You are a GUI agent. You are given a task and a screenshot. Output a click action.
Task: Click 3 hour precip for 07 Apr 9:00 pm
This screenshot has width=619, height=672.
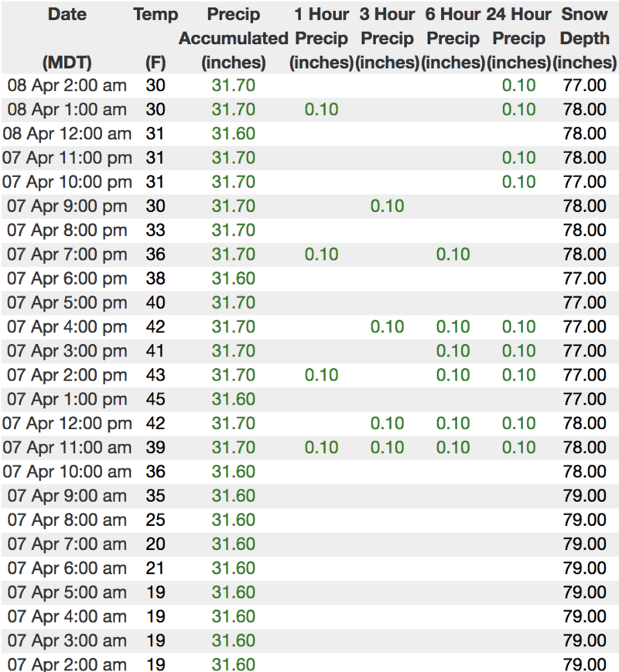387,206
